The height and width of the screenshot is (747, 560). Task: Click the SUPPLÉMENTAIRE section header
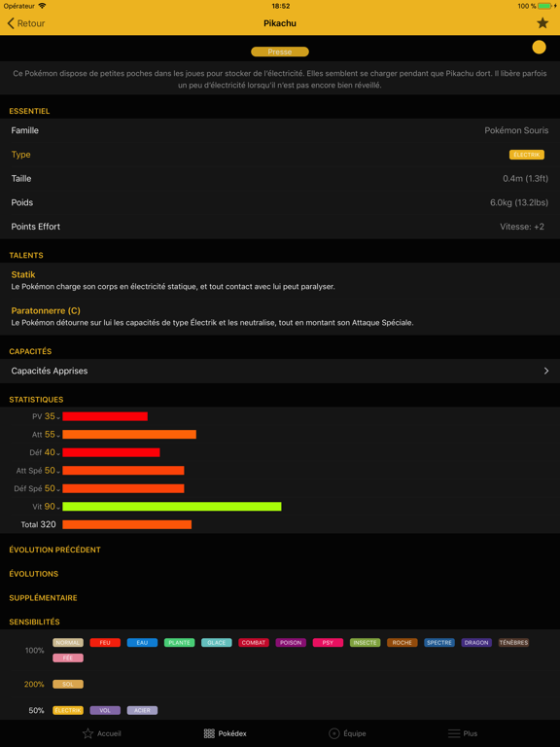(43, 598)
